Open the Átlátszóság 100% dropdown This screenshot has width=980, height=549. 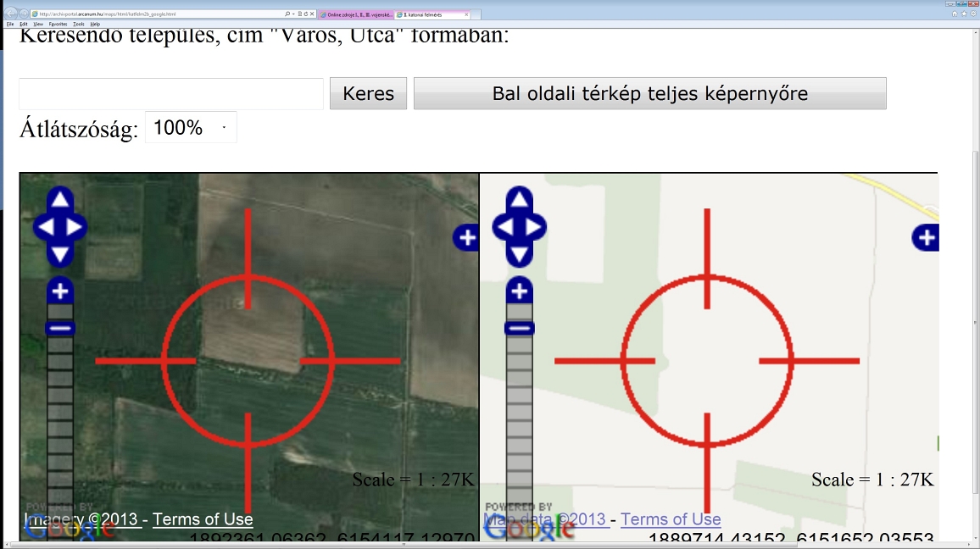(191, 127)
